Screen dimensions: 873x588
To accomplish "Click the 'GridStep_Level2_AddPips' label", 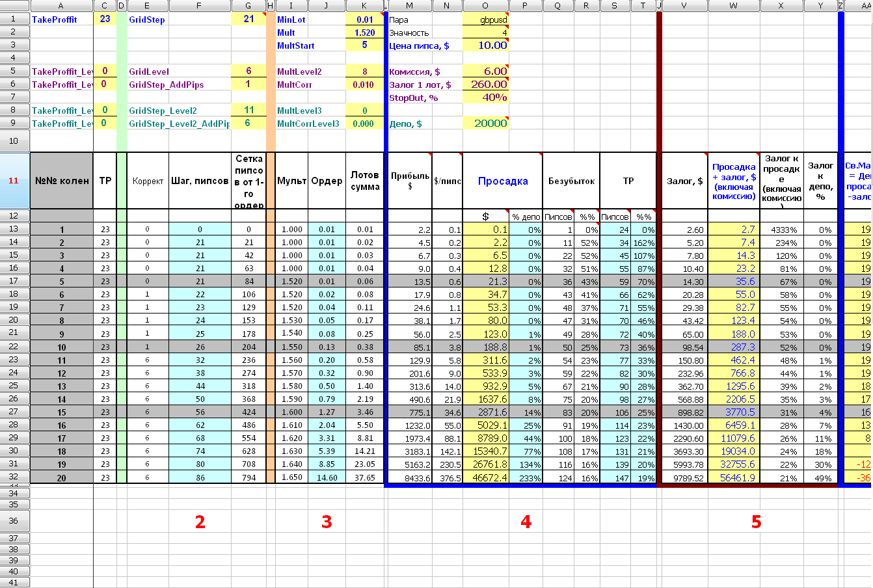I will 180,124.
